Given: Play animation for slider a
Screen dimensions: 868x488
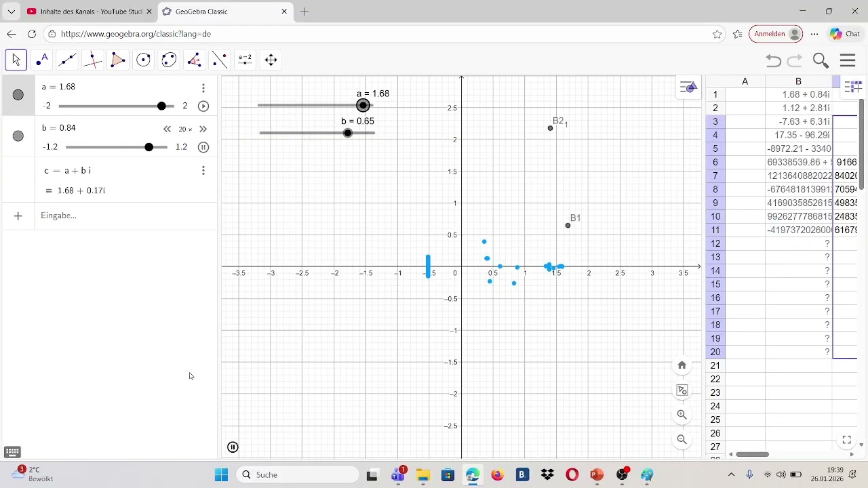Looking at the screenshot, I should point(203,106).
